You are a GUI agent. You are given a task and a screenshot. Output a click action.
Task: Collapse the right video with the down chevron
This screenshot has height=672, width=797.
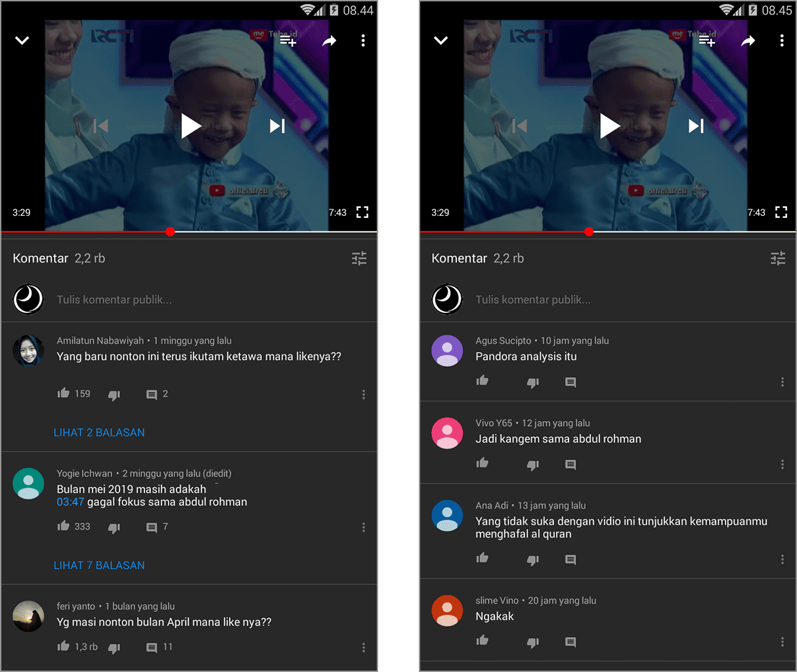coord(441,41)
